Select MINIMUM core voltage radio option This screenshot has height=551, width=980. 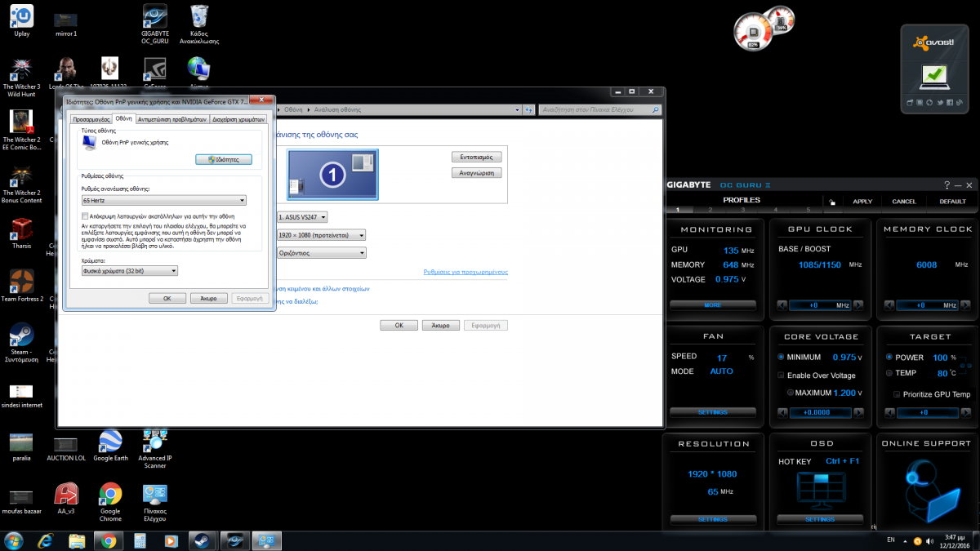(x=781, y=358)
